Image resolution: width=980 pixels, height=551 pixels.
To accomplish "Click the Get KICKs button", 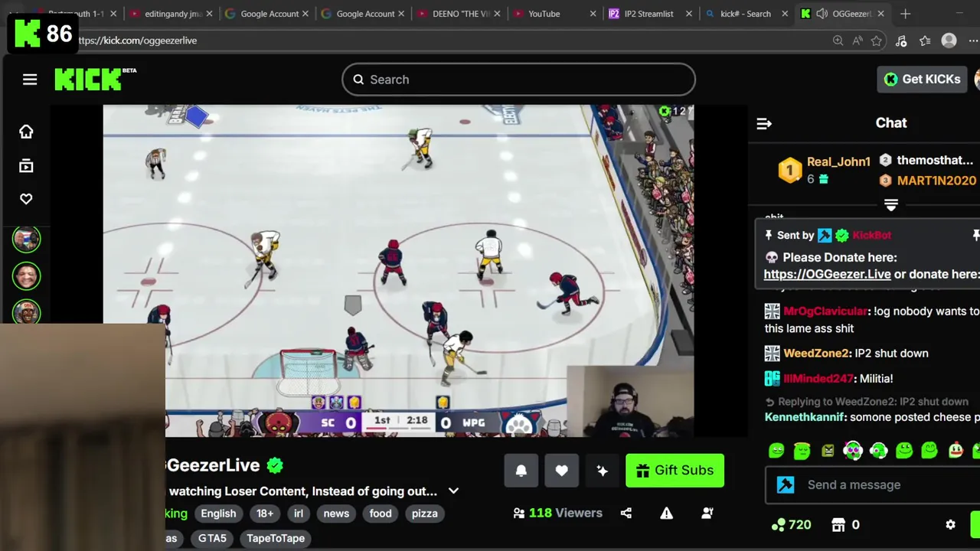I will (x=923, y=79).
